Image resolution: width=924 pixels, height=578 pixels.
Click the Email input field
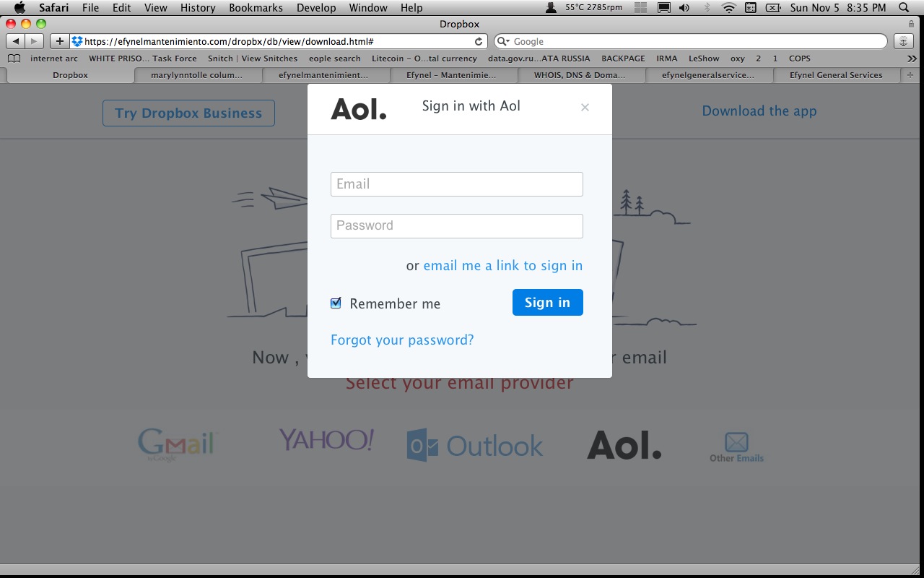point(457,184)
